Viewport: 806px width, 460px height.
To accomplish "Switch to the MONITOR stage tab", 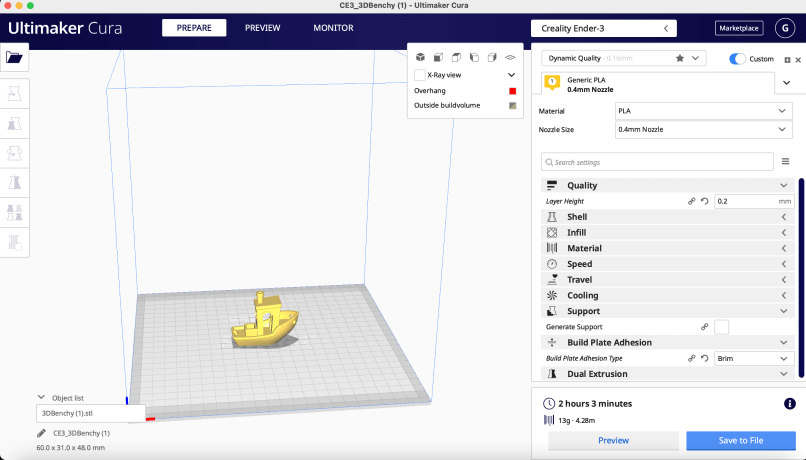I will click(333, 28).
